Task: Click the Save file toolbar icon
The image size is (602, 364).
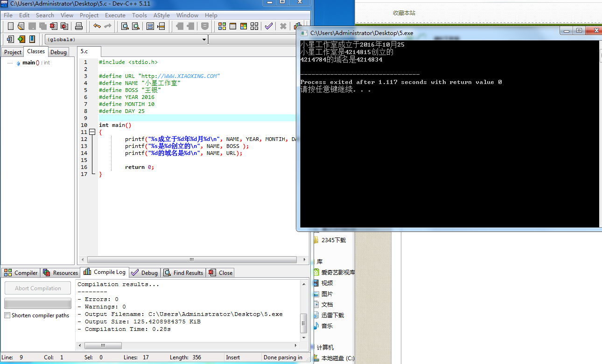Action: (32, 26)
